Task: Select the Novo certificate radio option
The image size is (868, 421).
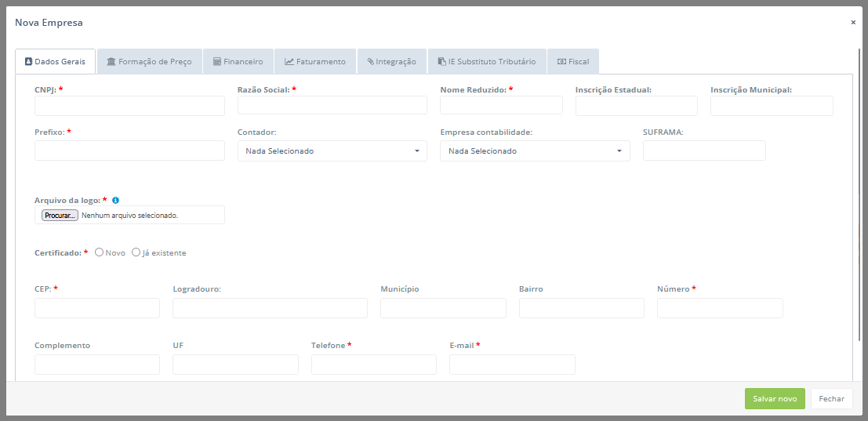Action: (x=99, y=252)
